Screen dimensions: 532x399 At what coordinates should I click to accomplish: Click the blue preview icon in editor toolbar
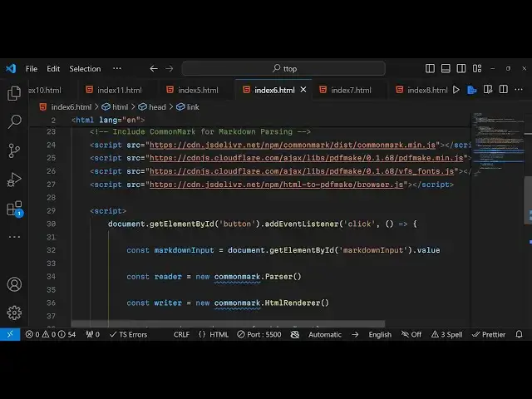tap(471, 90)
